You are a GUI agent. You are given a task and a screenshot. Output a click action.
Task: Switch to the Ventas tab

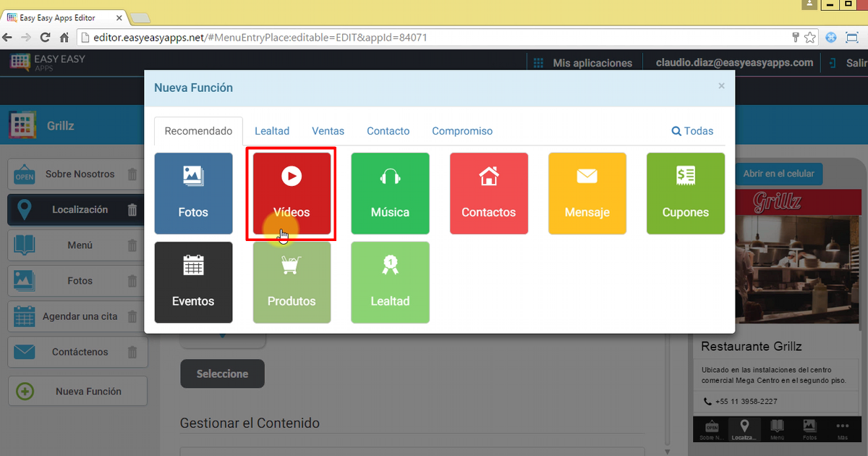coord(328,131)
